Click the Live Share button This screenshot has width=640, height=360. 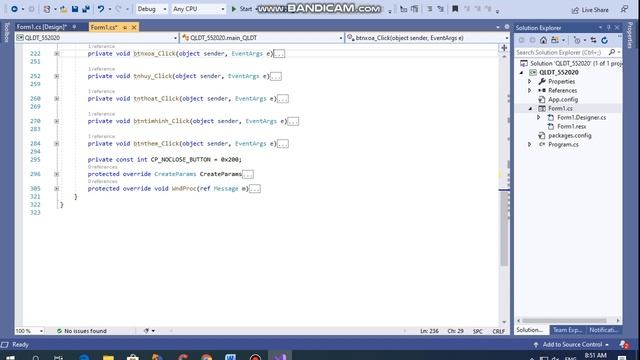point(590,10)
